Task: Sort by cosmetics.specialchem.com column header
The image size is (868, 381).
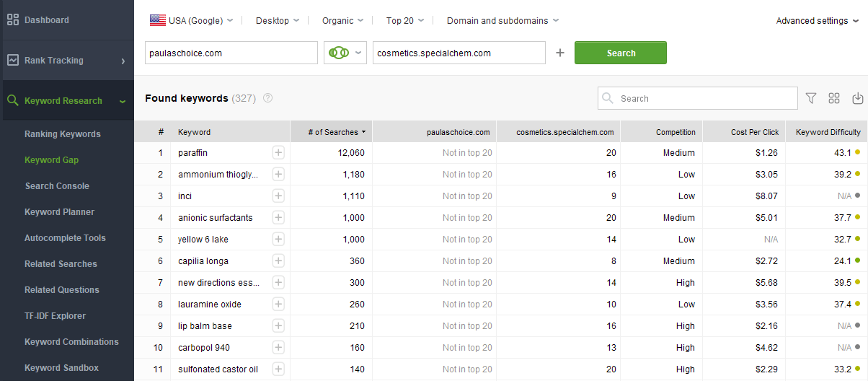Action: click(559, 132)
